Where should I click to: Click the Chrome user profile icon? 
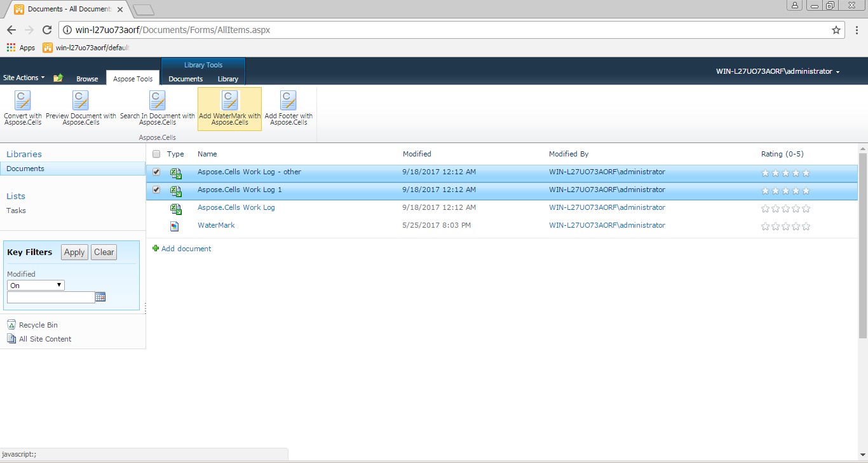[795, 5]
